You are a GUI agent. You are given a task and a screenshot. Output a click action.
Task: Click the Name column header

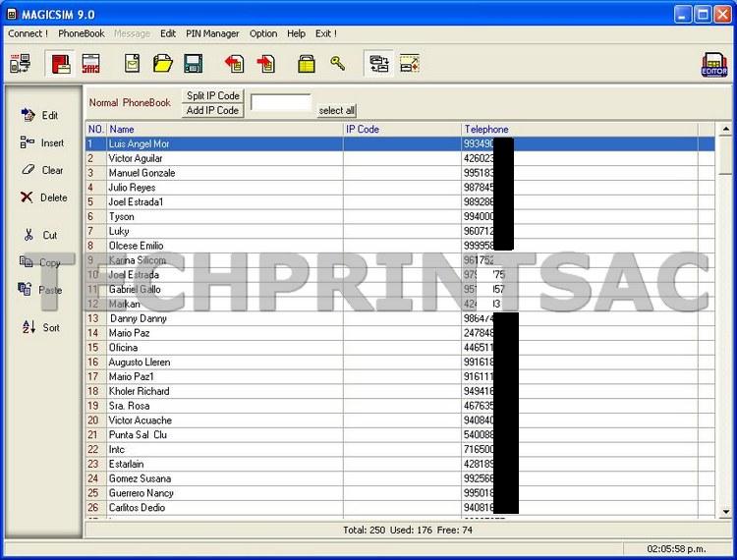tap(225, 130)
